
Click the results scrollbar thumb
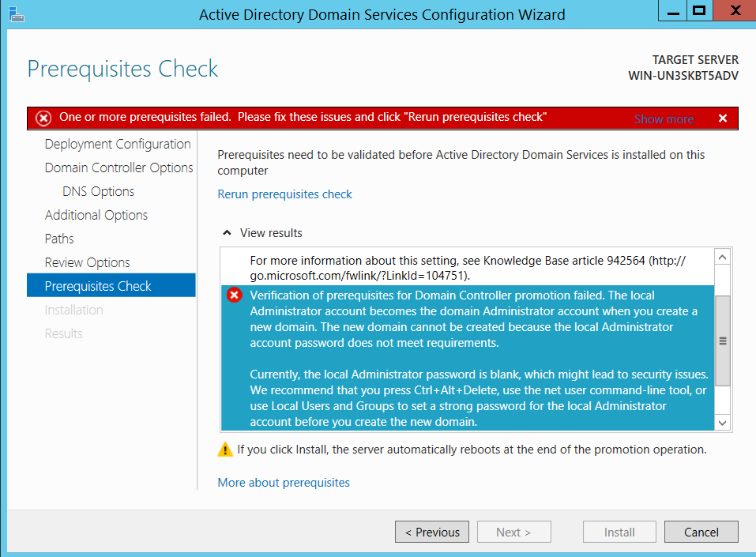point(722,341)
